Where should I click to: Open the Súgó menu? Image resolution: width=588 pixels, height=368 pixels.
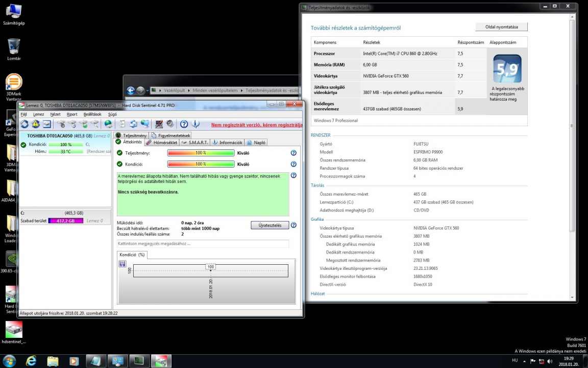click(112, 114)
